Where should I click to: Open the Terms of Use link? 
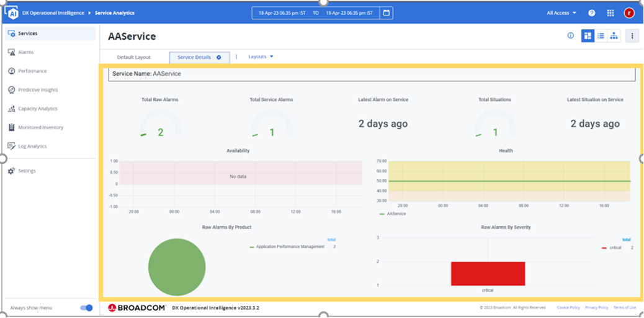624,307
